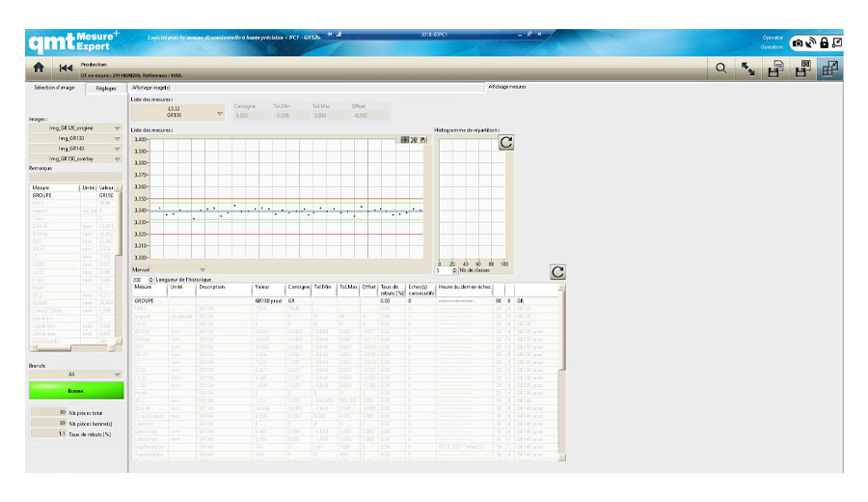Viewport: 868px width, 502px height.
Task: Click the diagonal expand arrows icon
Action: pyautogui.click(x=747, y=69)
